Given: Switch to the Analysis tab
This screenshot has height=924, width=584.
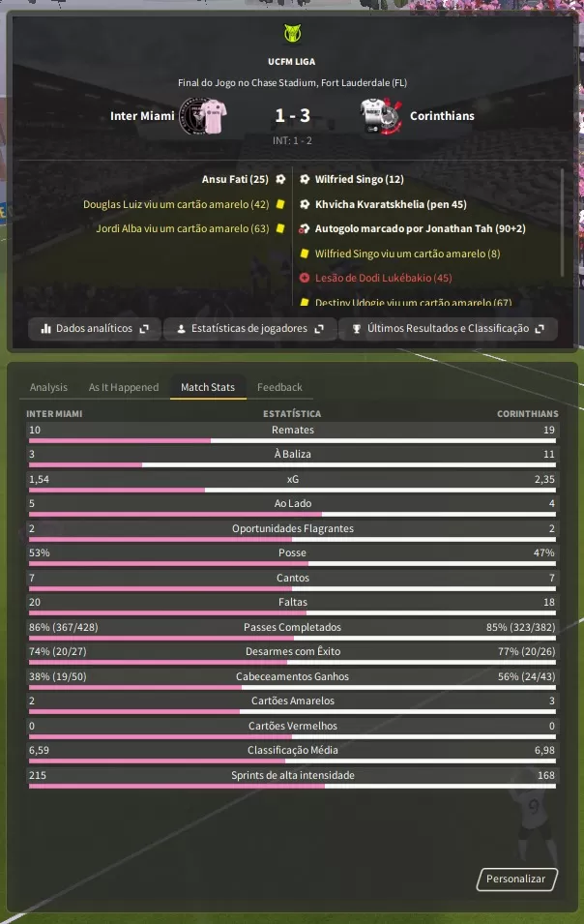Looking at the screenshot, I should pyautogui.click(x=49, y=387).
